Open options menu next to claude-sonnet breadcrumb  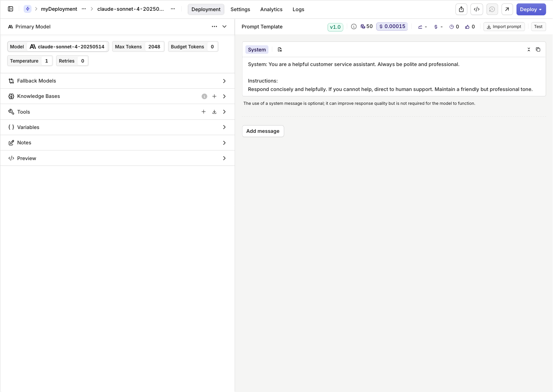pyautogui.click(x=173, y=9)
